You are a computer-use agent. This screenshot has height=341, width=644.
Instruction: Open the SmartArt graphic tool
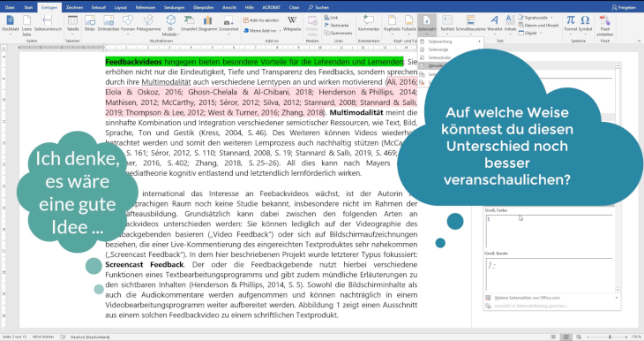coord(189,24)
